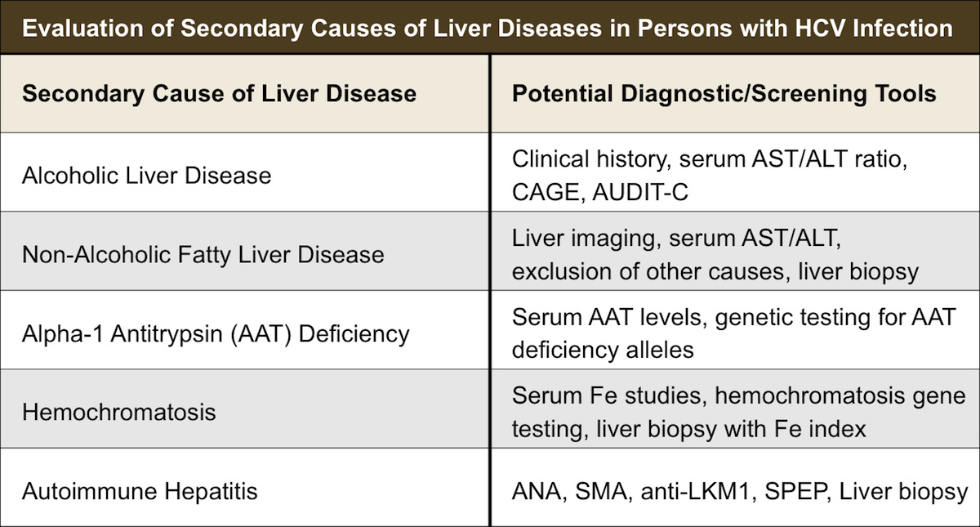
Task: Select the Secondary Cause of Liver Disease header
Action: pos(219,93)
